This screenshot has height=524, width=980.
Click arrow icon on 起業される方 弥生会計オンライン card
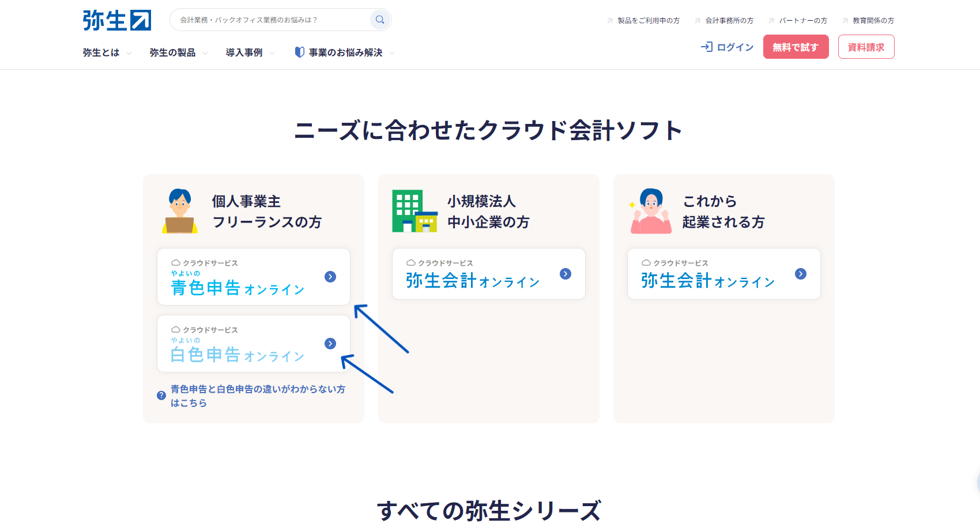pyautogui.click(x=801, y=274)
